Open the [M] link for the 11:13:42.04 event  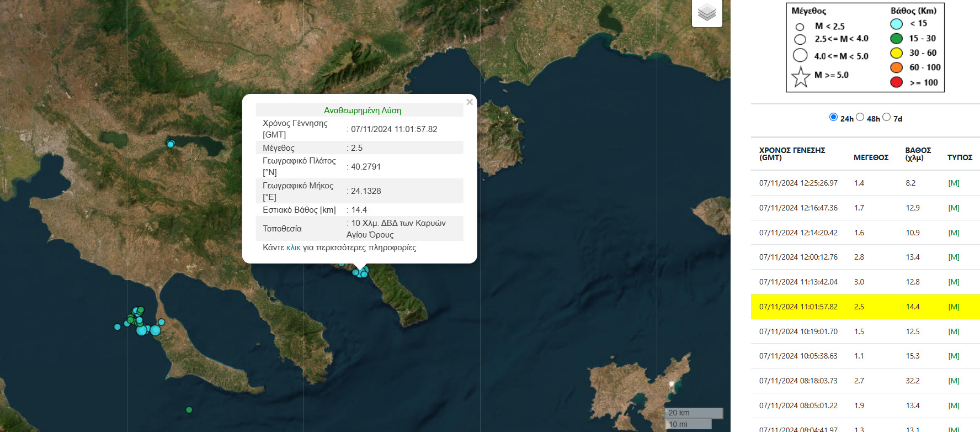point(953,282)
